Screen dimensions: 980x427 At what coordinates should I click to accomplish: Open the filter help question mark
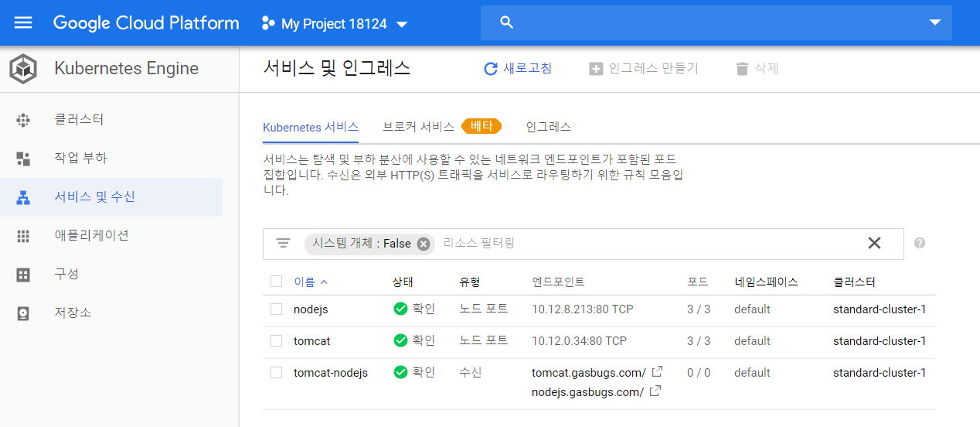point(920,243)
